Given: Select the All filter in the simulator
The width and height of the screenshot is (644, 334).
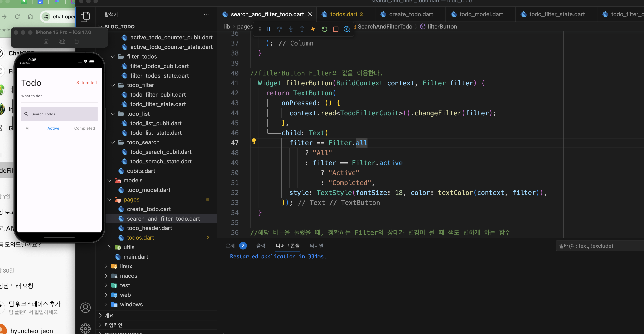Looking at the screenshot, I should (28, 128).
